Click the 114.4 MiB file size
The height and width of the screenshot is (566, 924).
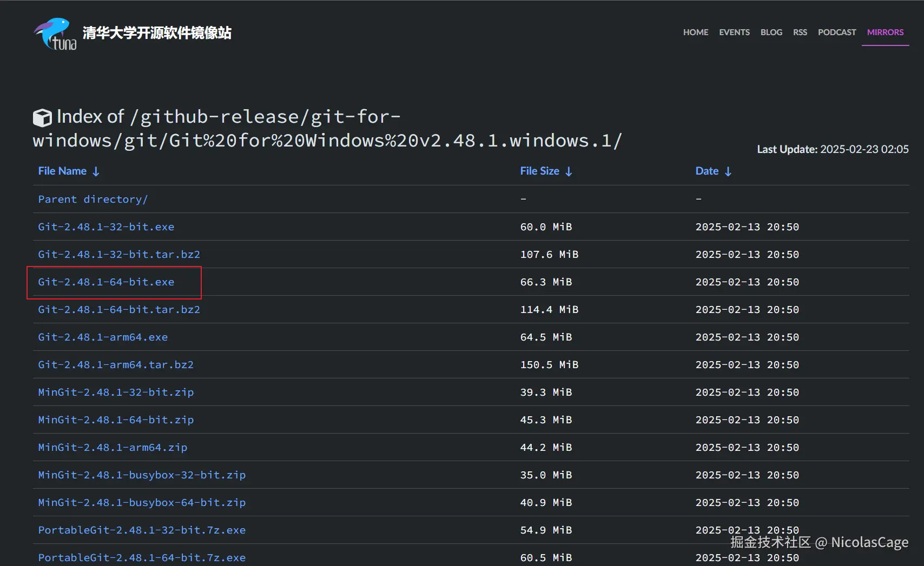[549, 310]
